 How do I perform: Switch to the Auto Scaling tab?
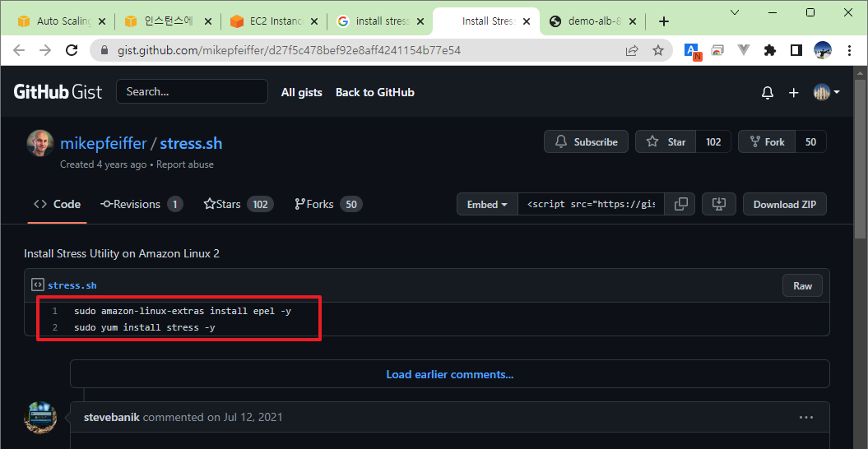[61, 21]
